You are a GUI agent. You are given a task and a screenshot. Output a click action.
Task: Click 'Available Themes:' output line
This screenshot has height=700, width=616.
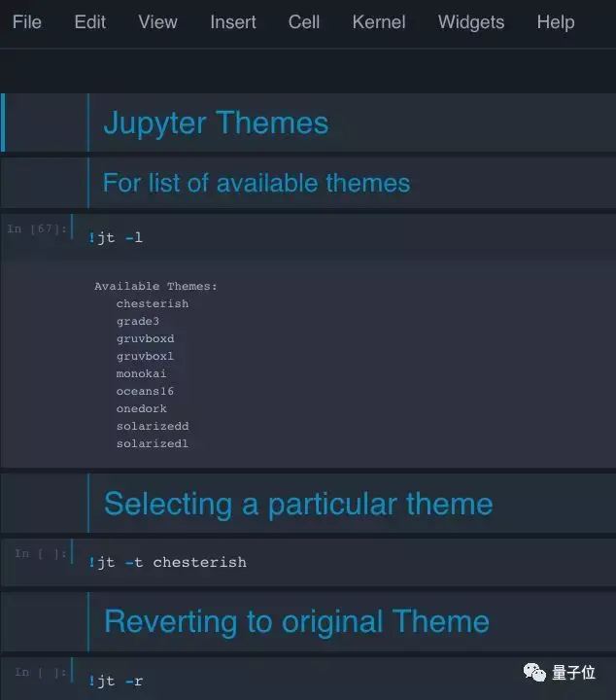pyautogui.click(x=155, y=286)
